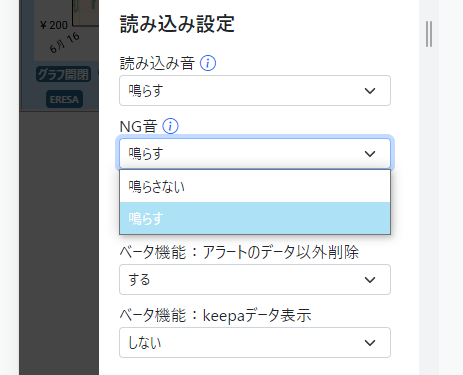Open keepaデータ表示 dropdown set to しない

255,343
